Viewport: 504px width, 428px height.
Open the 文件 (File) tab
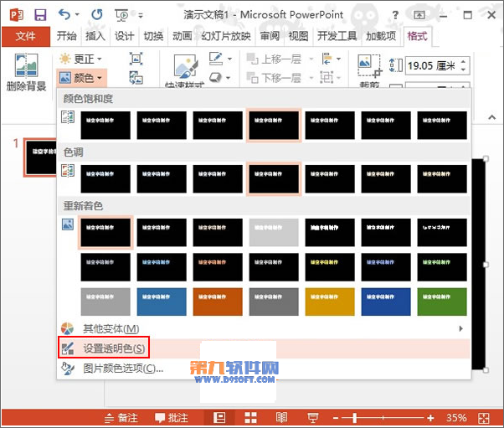[x=26, y=36]
